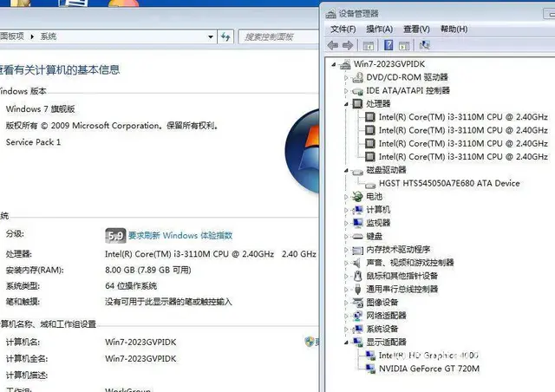Click the 显示适配器 category icon
This screenshot has width=555, height=392.
coord(357,342)
